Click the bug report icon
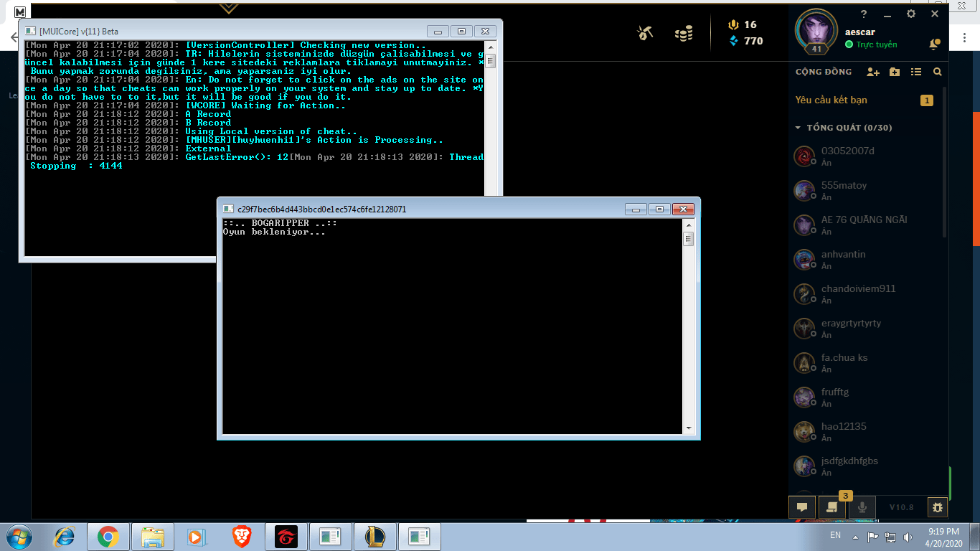This screenshot has height=551, width=980. [x=937, y=507]
